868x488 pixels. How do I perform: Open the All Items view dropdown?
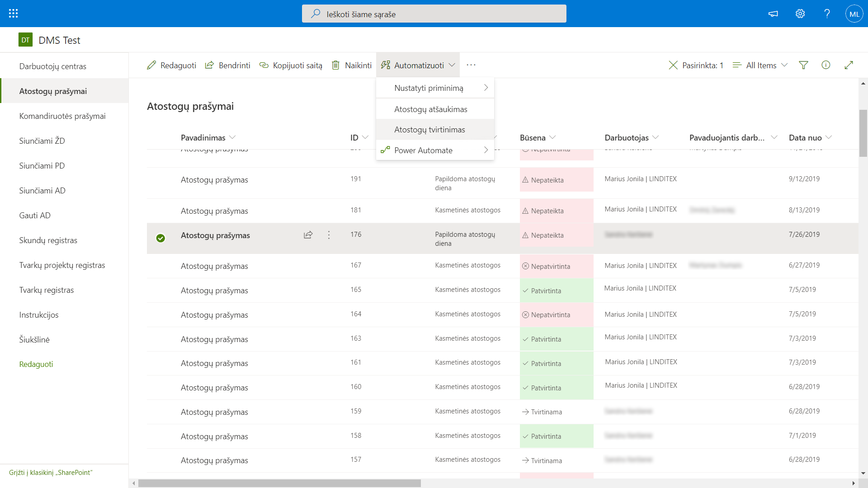coord(760,65)
